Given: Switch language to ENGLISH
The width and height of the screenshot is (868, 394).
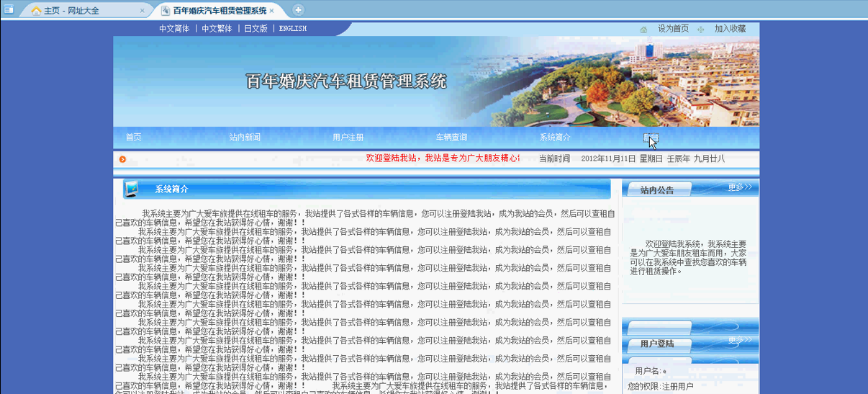Looking at the screenshot, I should click(293, 29).
